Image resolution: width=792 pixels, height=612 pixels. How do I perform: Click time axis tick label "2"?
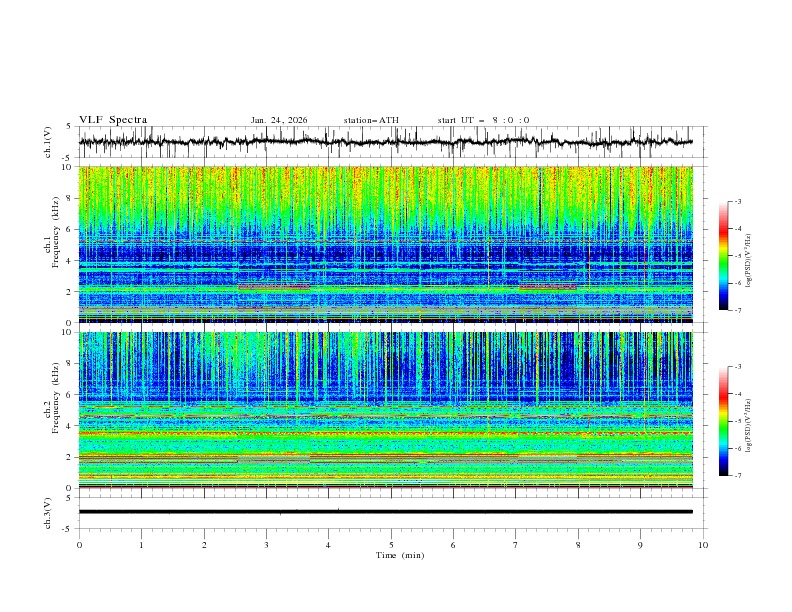point(204,545)
